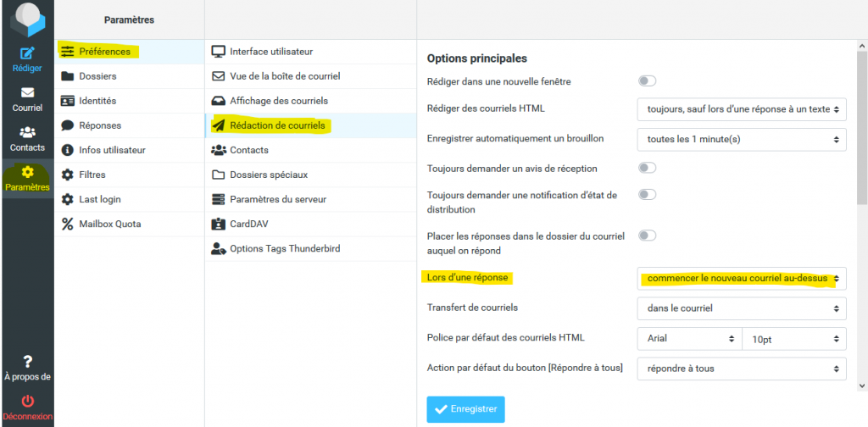
Task: Open Options Tags Thunderbird section
Action: [283, 249]
